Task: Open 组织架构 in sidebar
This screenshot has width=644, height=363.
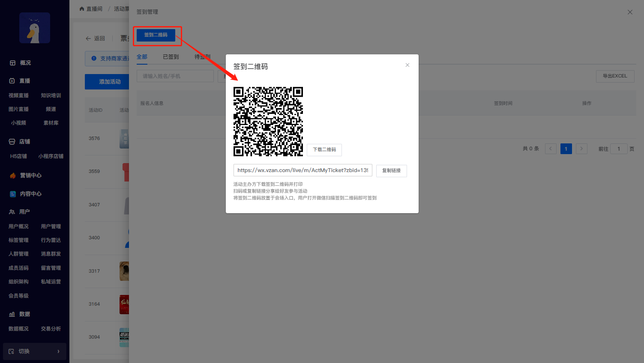Action: 18,282
